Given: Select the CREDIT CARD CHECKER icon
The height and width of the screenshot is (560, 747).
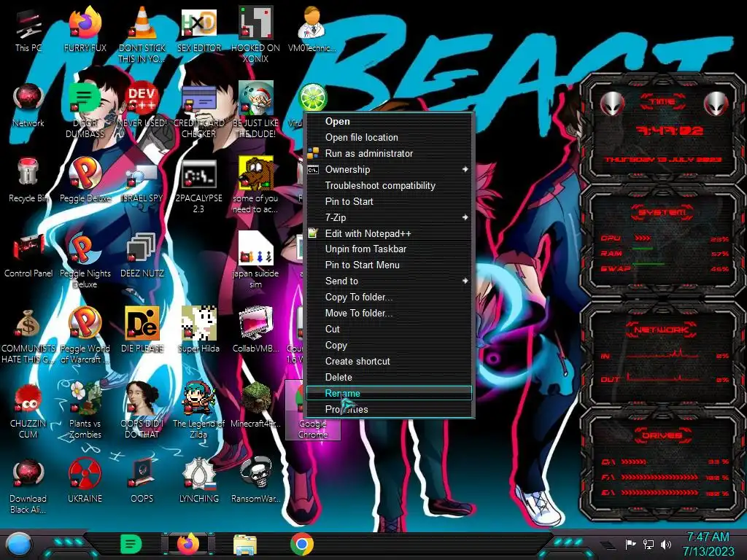Looking at the screenshot, I should [x=199, y=111].
